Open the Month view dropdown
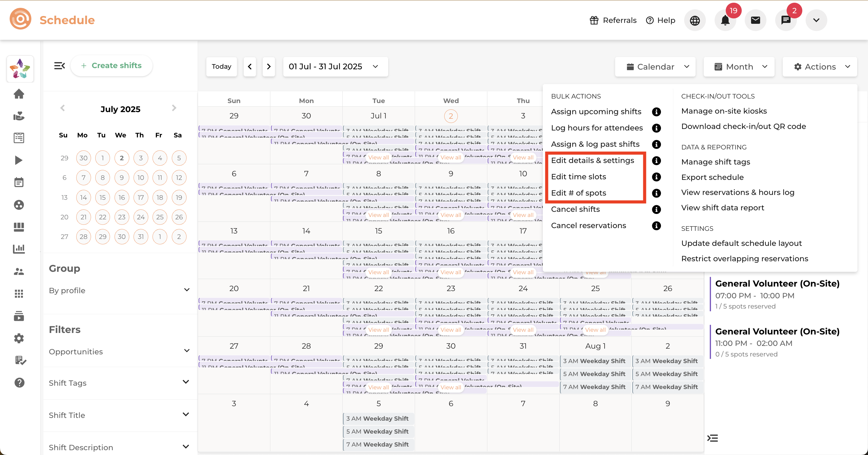This screenshot has height=455, width=868. click(739, 67)
